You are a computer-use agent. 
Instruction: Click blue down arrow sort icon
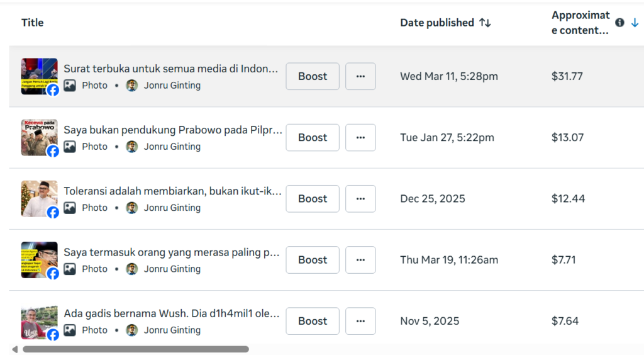[x=635, y=23]
